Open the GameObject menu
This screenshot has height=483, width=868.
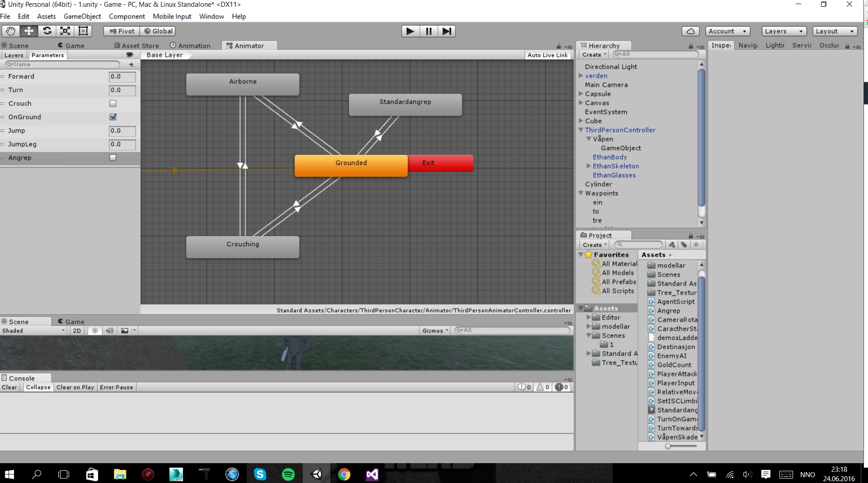click(x=82, y=16)
